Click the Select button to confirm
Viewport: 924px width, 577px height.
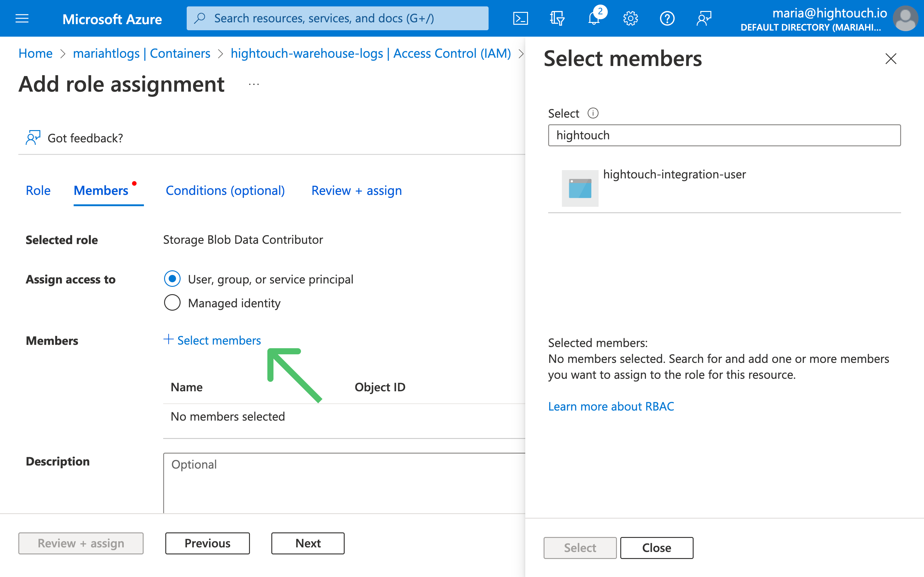[x=579, y=547]
